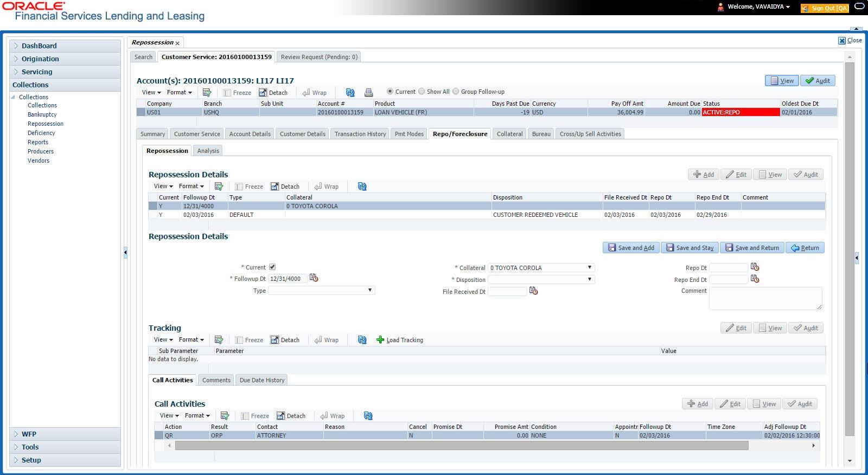Click the Comment text area

pyautogui.click(x=765, y=298)
